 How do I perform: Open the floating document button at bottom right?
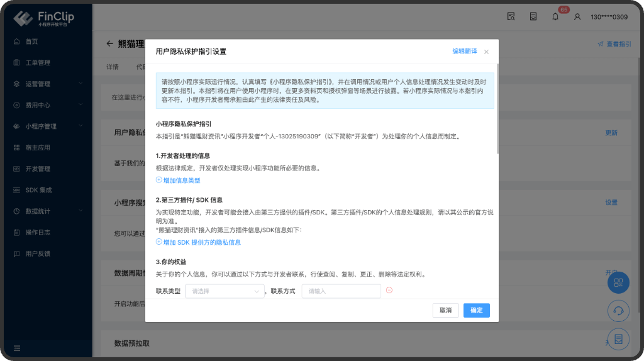[618, 339]
